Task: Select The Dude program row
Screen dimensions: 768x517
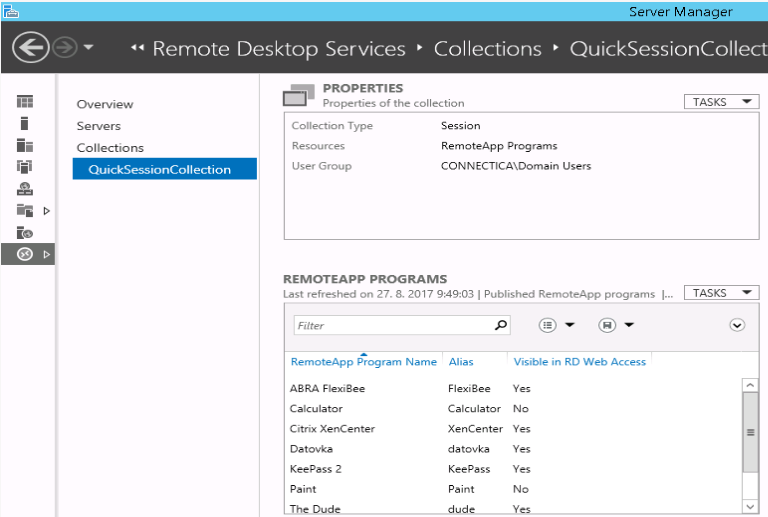Action: [513, 508]
